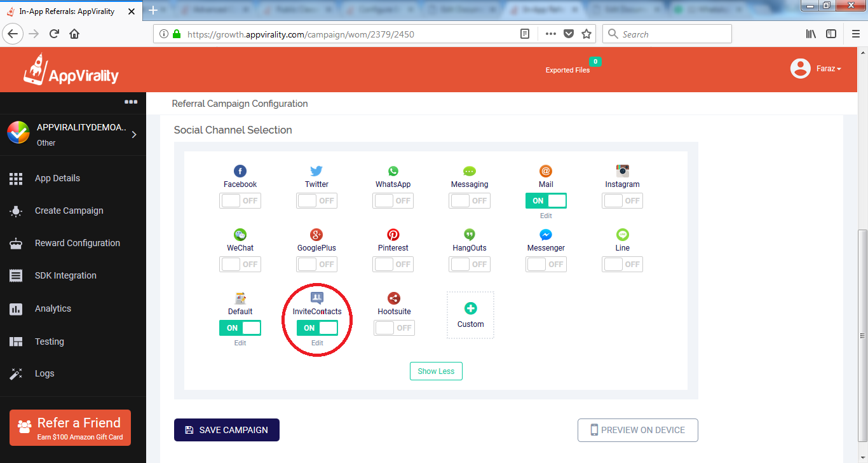Click PREVIEW ON DEVICE button
Image resolution: width=868 pixels, height=463 pixels.
[638, 430]
